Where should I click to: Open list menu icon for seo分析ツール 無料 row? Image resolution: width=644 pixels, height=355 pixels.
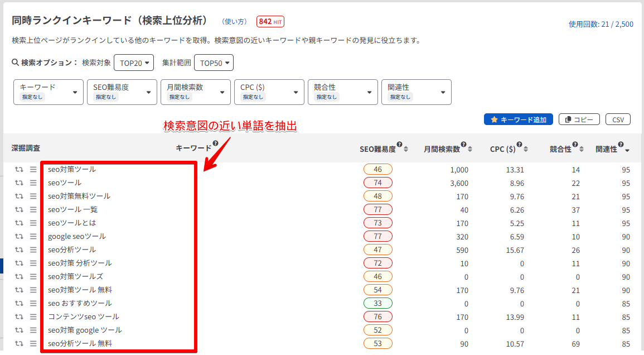click(33, 344)
